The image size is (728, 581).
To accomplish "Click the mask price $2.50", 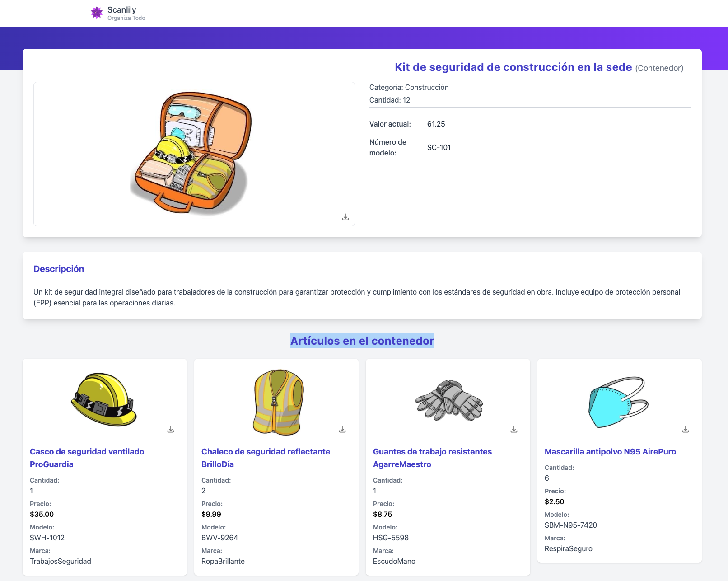I will tap(555, 501).
